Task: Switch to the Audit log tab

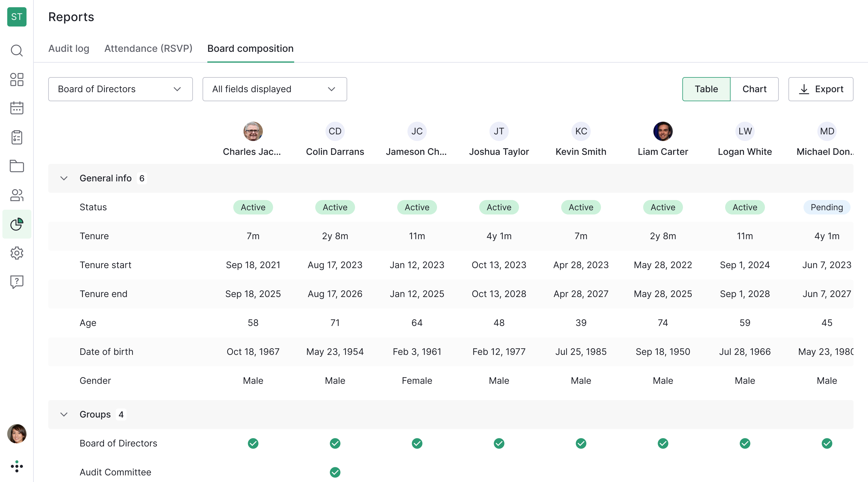Action: (69, 49)
